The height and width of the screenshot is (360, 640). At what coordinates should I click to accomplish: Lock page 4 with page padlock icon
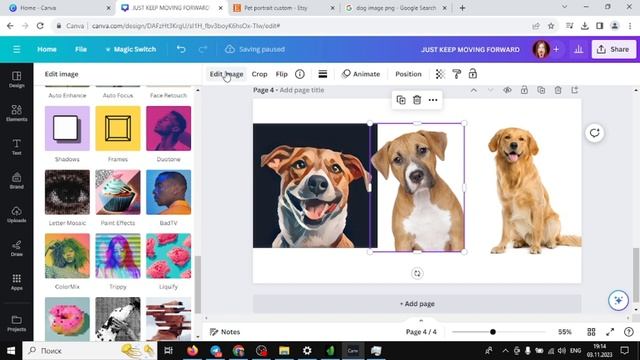tap(524, 90)
